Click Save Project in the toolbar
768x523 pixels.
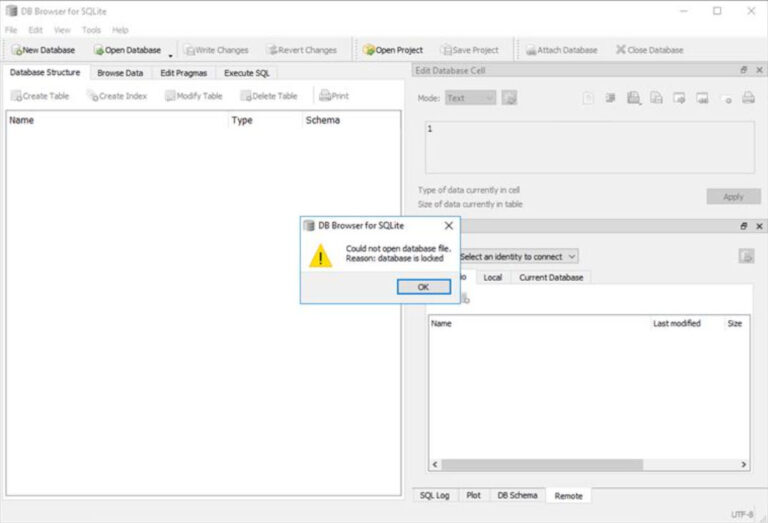coord(470,50)
